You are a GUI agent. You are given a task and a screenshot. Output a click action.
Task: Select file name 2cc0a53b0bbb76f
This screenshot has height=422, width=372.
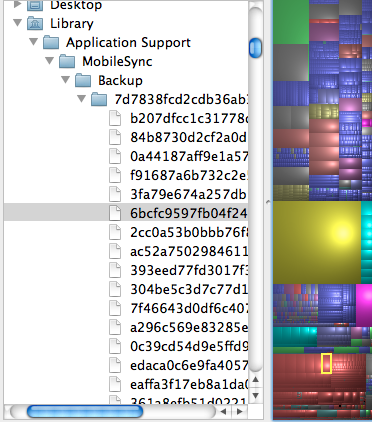(189, 232)
